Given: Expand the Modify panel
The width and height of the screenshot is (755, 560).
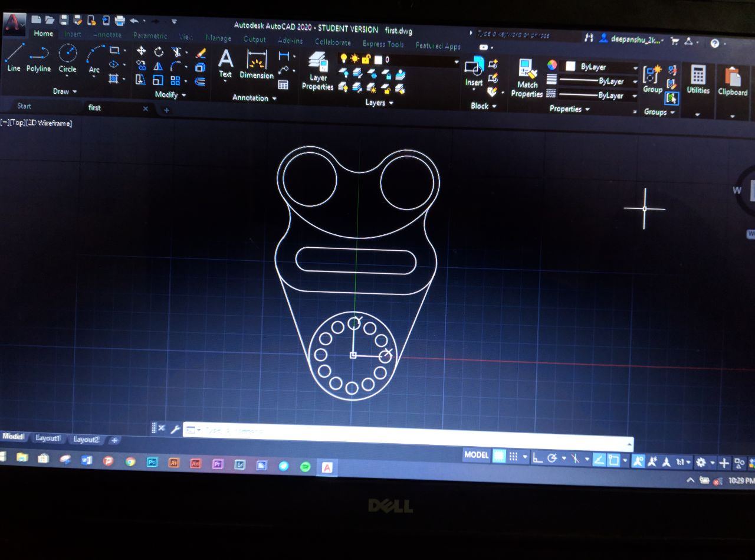Looking at the screenshot, I should (x=170, y=94).
